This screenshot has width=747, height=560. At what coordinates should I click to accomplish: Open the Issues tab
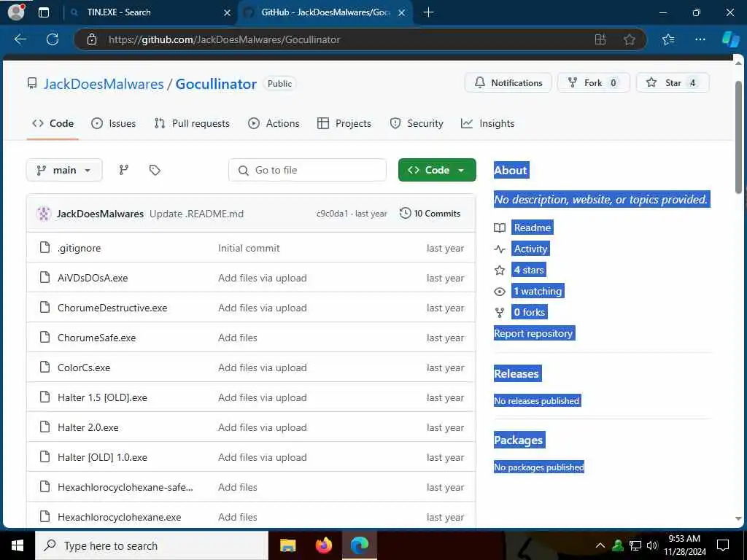[113, 124]
